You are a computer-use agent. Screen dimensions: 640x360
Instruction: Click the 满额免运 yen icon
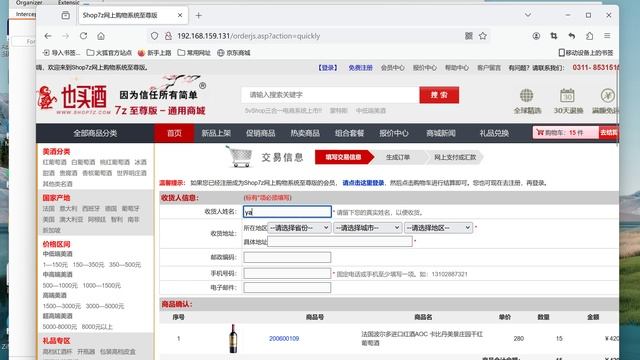click(608, 96)
